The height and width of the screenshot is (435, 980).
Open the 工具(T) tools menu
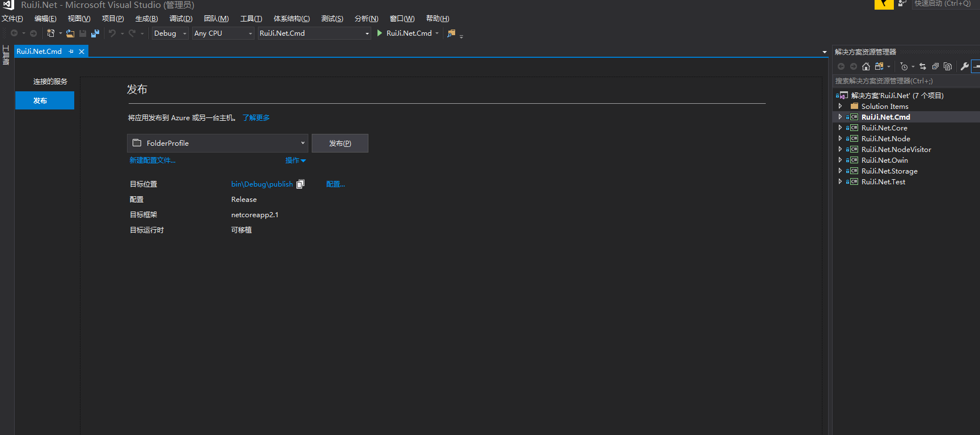tap(251, 19)
